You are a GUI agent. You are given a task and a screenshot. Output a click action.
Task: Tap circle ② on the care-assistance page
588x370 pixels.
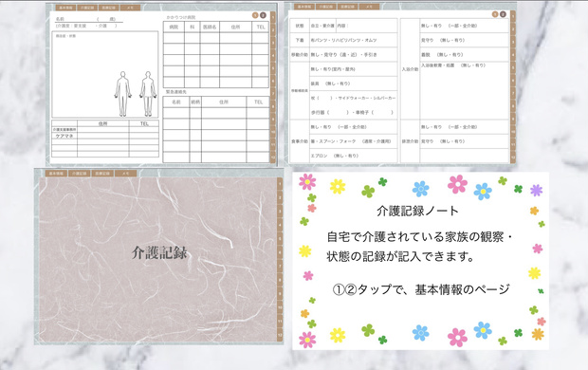[503, 14]
